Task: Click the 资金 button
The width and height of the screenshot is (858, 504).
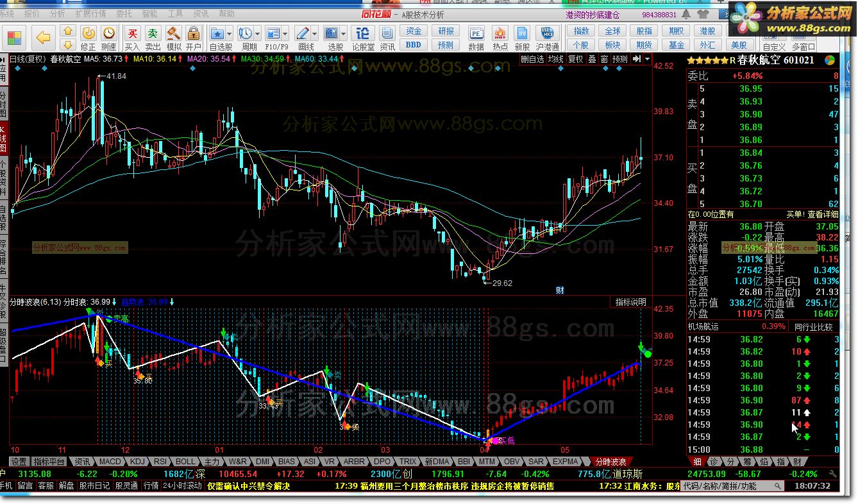Action: (414, 31)
